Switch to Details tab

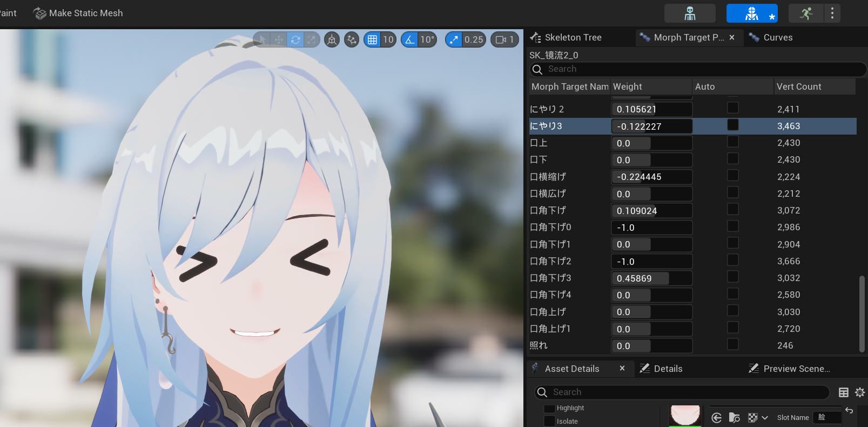pyautogui.click(x=662, y=369)
